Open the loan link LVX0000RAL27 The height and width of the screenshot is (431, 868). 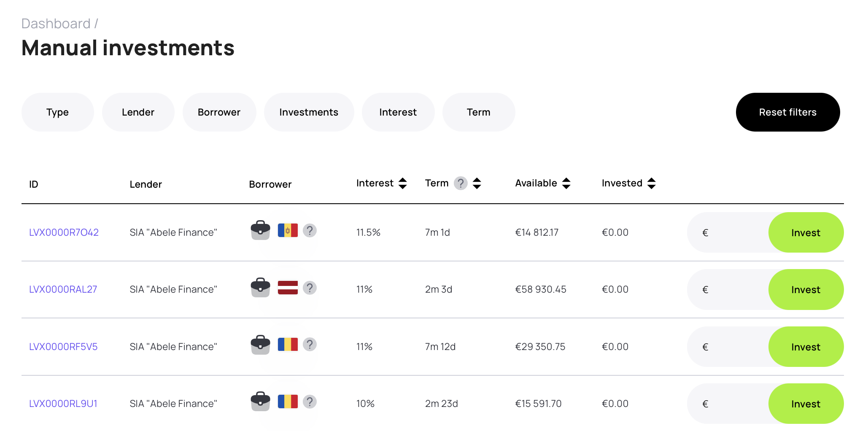(x=63, y=289)
